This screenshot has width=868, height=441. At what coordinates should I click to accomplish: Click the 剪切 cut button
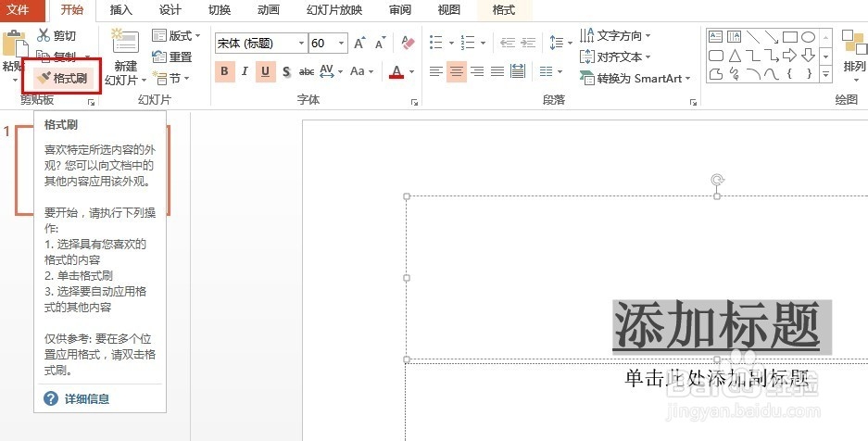tap(57, 36)
